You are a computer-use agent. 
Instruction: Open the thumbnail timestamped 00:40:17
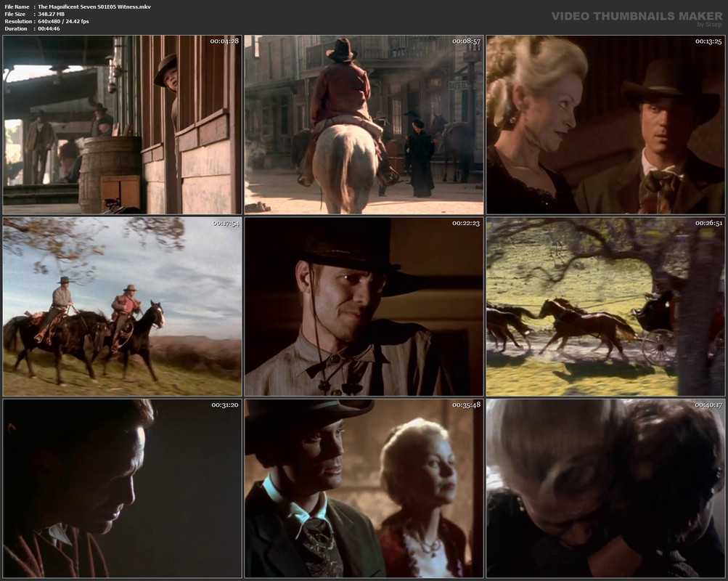tap(605, 488)
